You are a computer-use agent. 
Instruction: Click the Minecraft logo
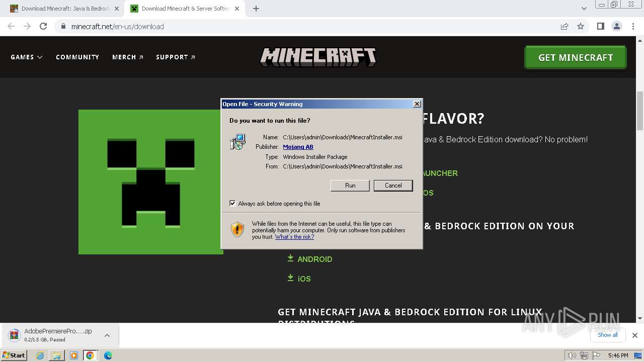point(318,57)
